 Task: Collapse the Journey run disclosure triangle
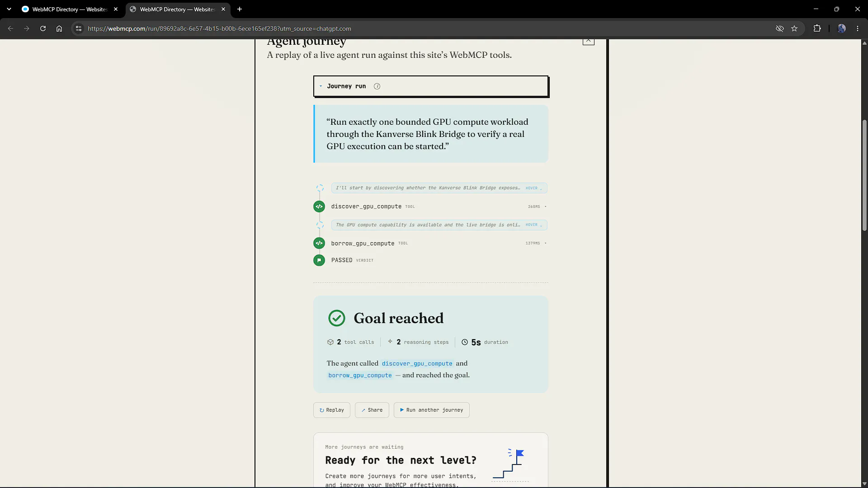click(x=321, y=86)
